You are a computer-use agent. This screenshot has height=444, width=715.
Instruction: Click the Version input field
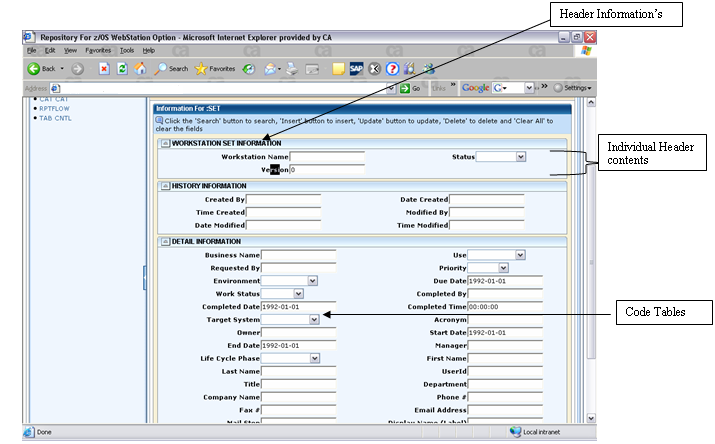(x=327, y=170)
